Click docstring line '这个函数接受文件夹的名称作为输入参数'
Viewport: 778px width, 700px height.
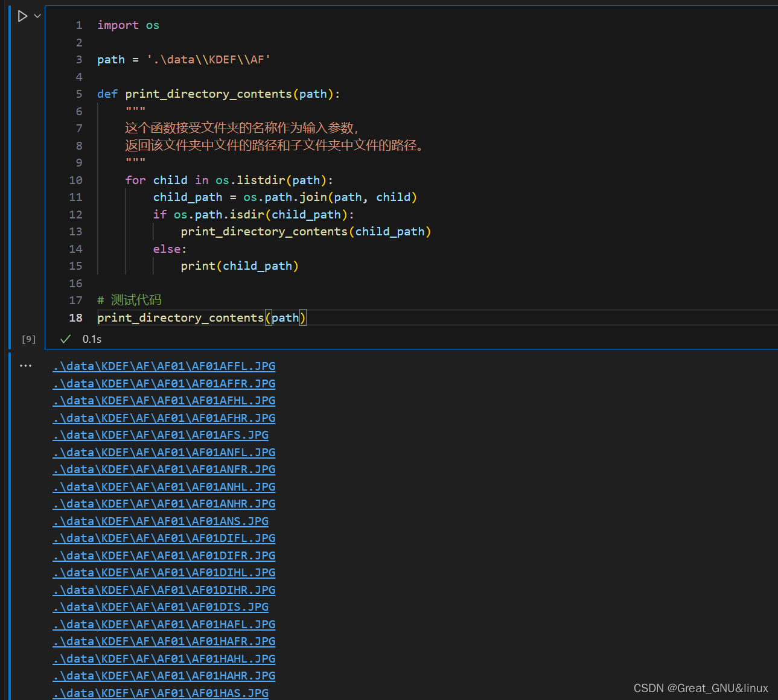tap(241, 129)
